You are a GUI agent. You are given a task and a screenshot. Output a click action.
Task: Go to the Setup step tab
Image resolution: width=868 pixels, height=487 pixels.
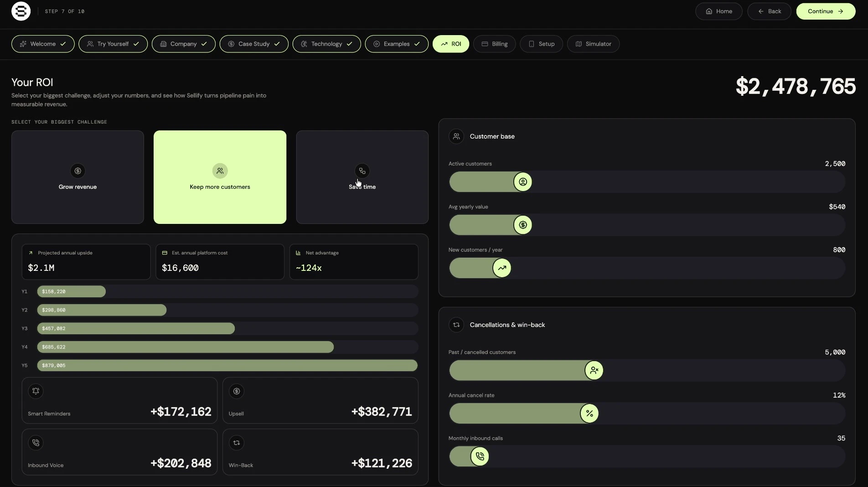click(x=542, y=44)
